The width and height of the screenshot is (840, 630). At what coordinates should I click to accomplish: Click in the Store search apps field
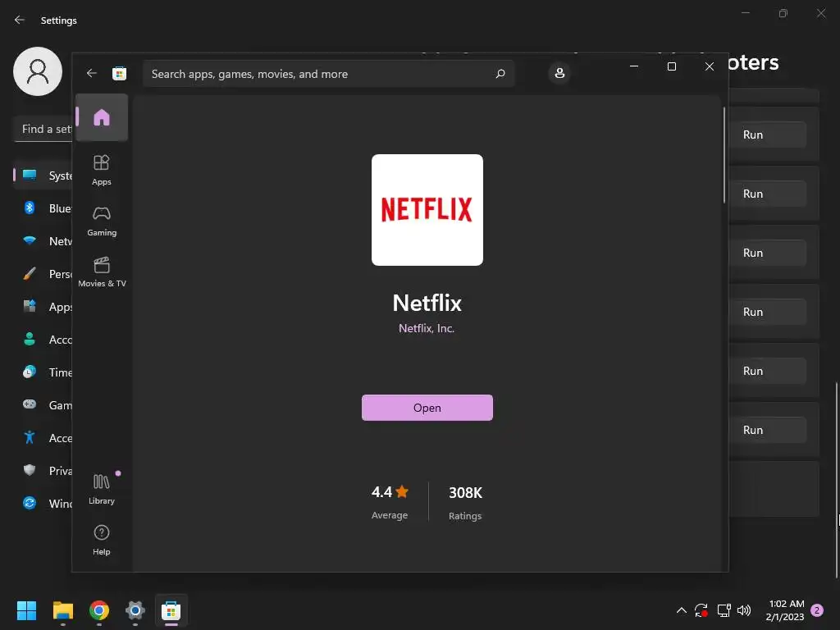[x=328, y=73]
